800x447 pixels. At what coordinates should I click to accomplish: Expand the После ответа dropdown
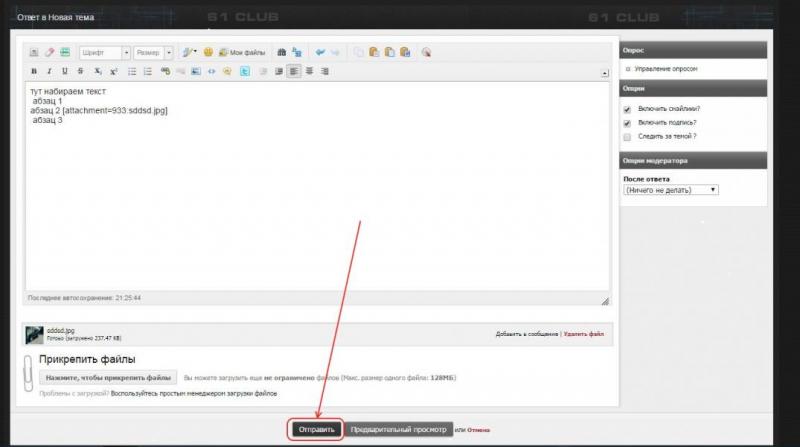(x=670, y=189)
